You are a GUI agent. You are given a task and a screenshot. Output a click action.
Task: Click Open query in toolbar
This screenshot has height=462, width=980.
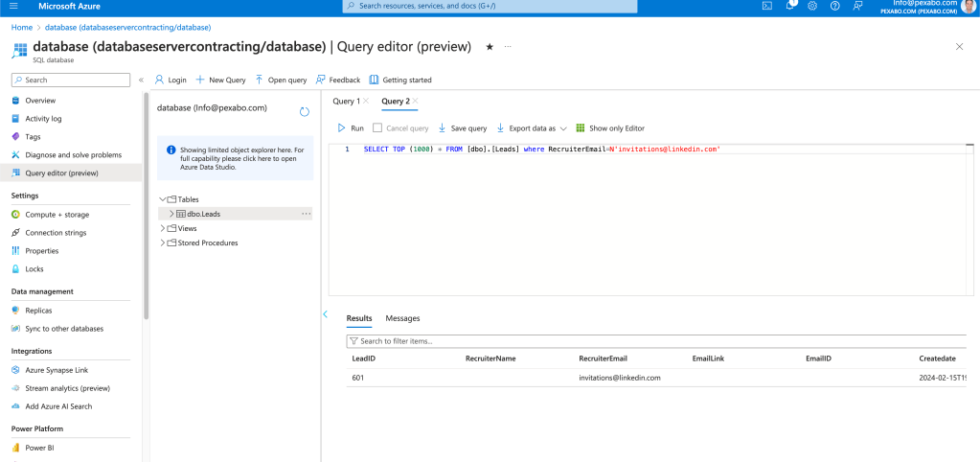coord(281,80)
